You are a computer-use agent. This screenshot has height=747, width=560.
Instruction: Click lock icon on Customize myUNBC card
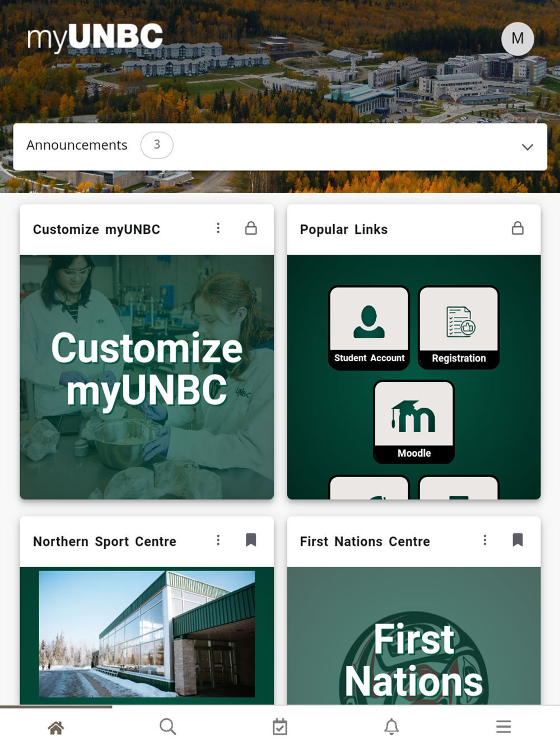click(251, 228)
